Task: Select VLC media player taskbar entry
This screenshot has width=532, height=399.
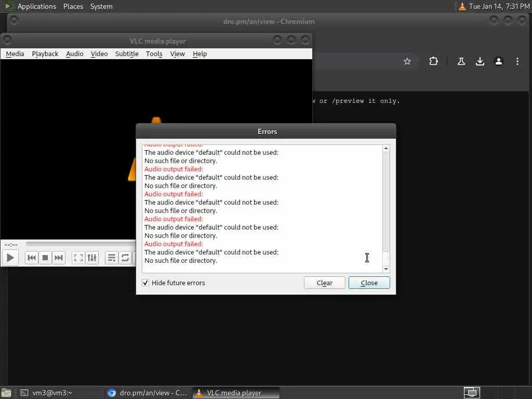Action: point(236,393)
